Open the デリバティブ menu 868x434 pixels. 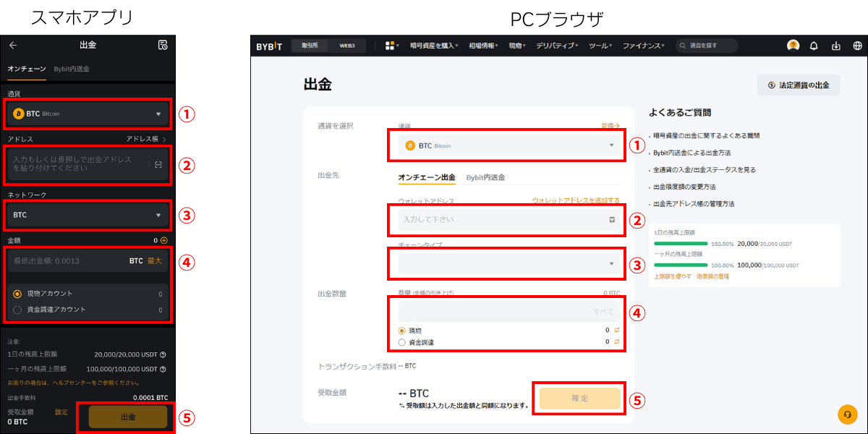click(556, 46)
